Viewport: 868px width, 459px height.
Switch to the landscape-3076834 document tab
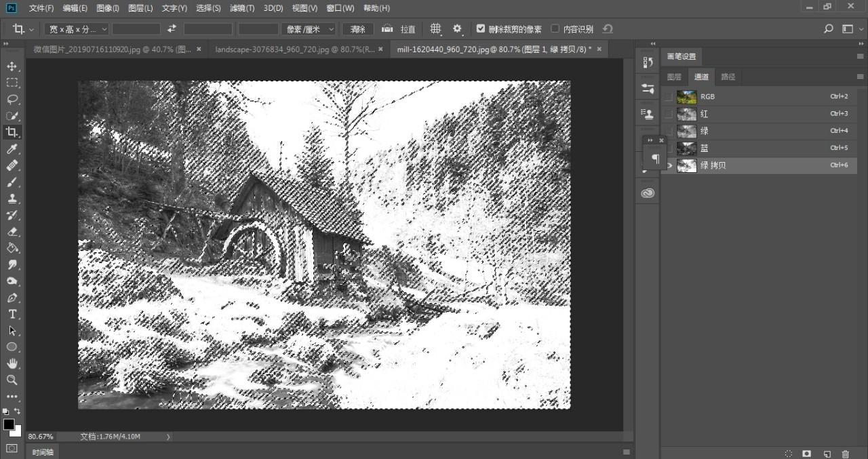tap(300, 49)
